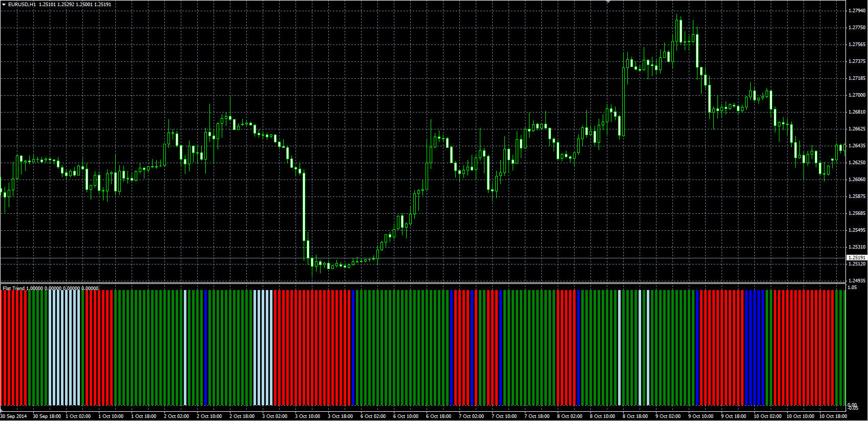This screenshot has width=868, height=421.
Task: Click the 2 Oct 18:00 time label
Action: pos(242,416)
